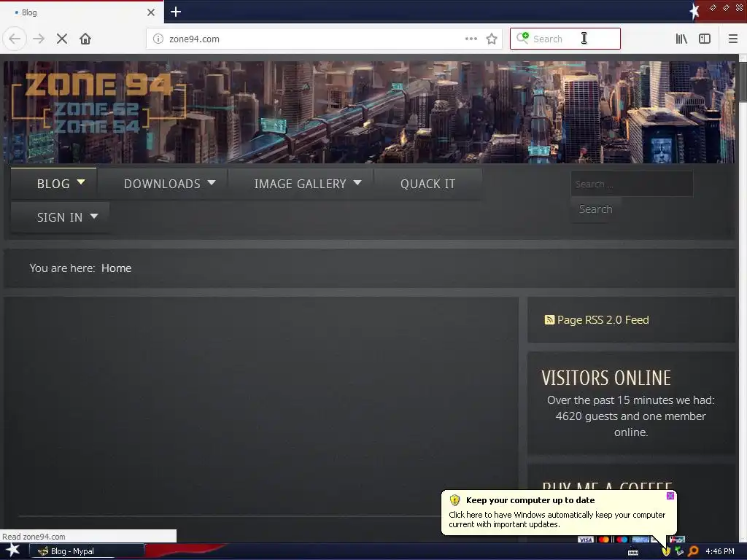Click the Maestro red-blue payment logo
The image size is (747, 560).
(x=622, y=540)
